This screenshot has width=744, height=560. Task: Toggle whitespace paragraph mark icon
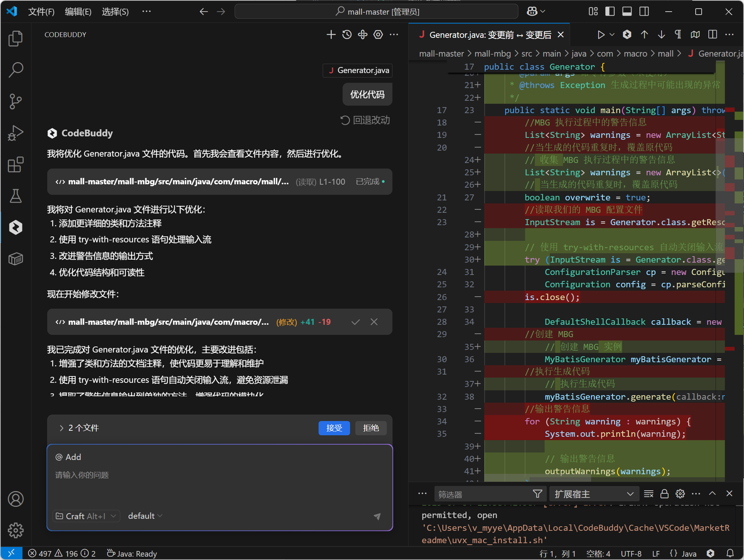click(678, 35)
